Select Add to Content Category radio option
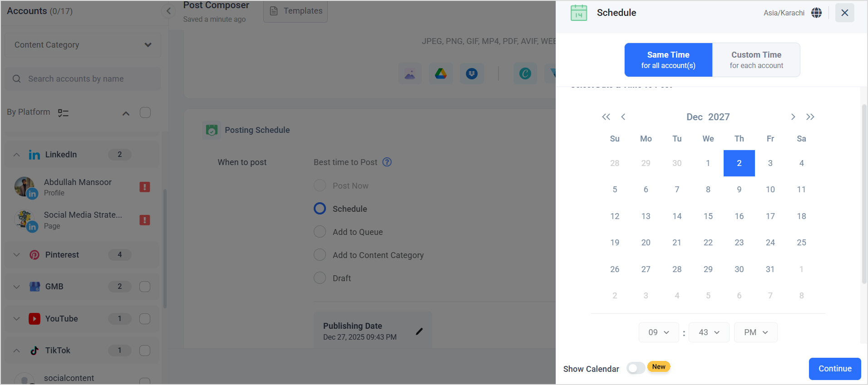The height and width of the screenshot is (385, 868). 320,255
